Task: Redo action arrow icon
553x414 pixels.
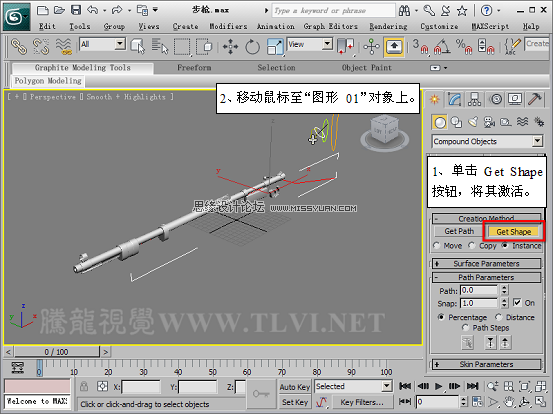Action: pos(117,10)
